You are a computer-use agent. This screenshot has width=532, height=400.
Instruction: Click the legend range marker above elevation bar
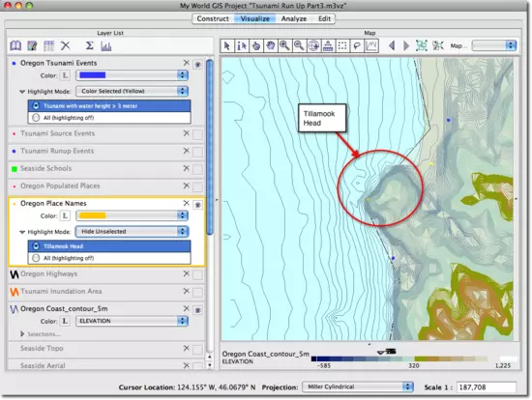(x=387, y=352)
